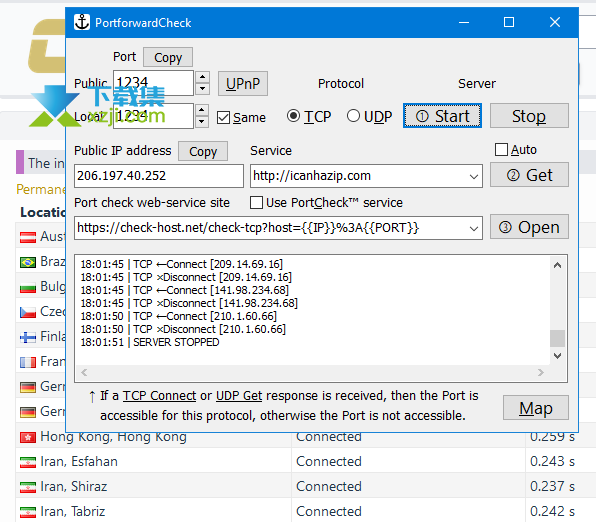Decrease Public port with down spinner arrow
The width and height of the screenshot is (596, 522).
pos(202,89)
